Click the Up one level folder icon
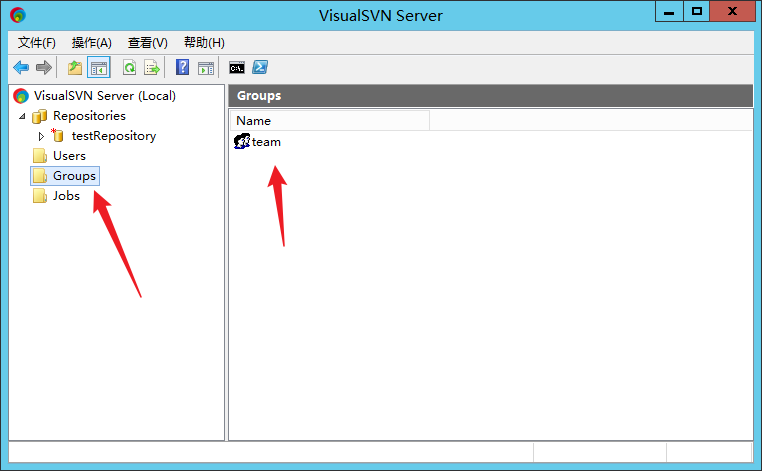Image resolution: width=762 pixels, height=471 pixels. tap(74, 68)
